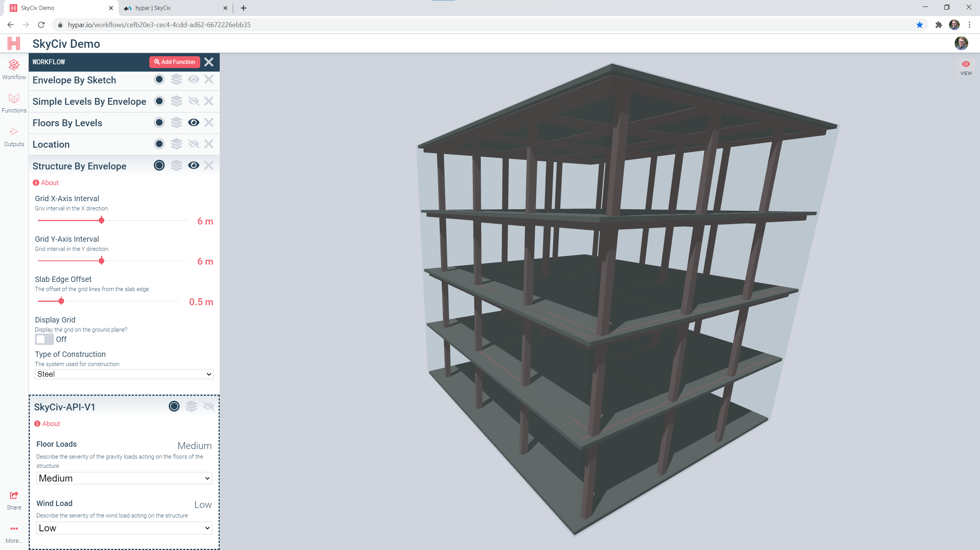Click the More options icon in sidebar
This screenshot has height=550, width=980.
click(13, 529)
